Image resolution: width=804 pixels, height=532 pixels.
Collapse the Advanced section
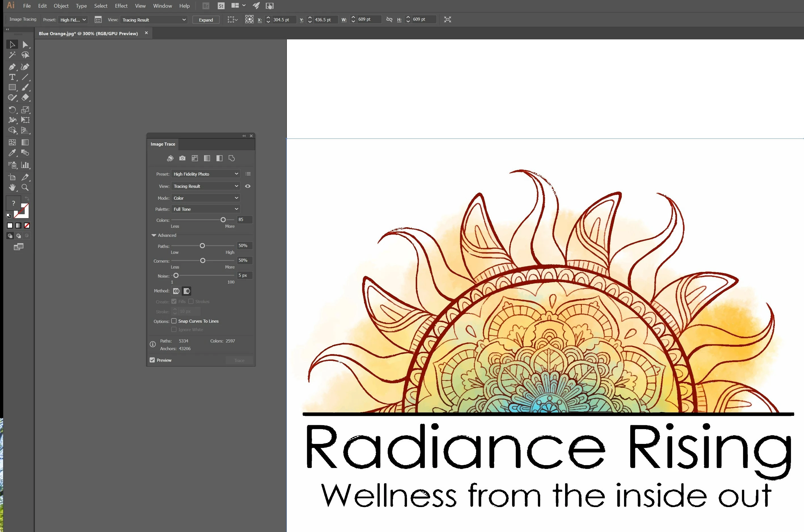click(x=154, y=235)
